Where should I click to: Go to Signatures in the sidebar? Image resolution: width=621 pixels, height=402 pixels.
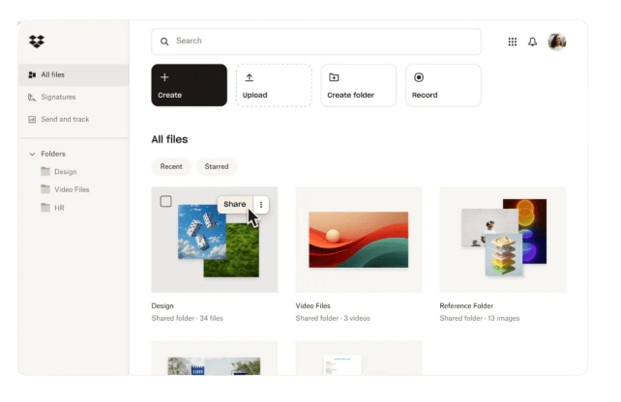click(57, 97)
